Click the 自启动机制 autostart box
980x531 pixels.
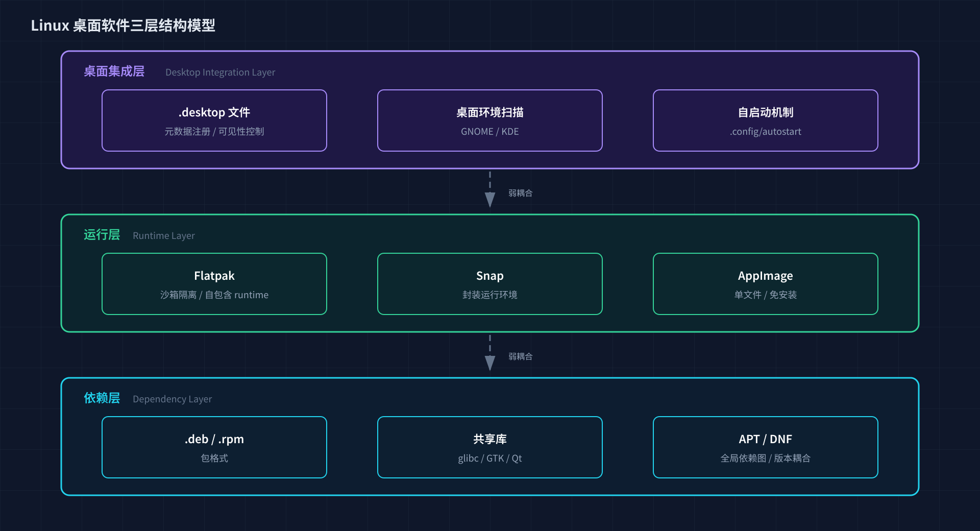click(x=766, y=120)
